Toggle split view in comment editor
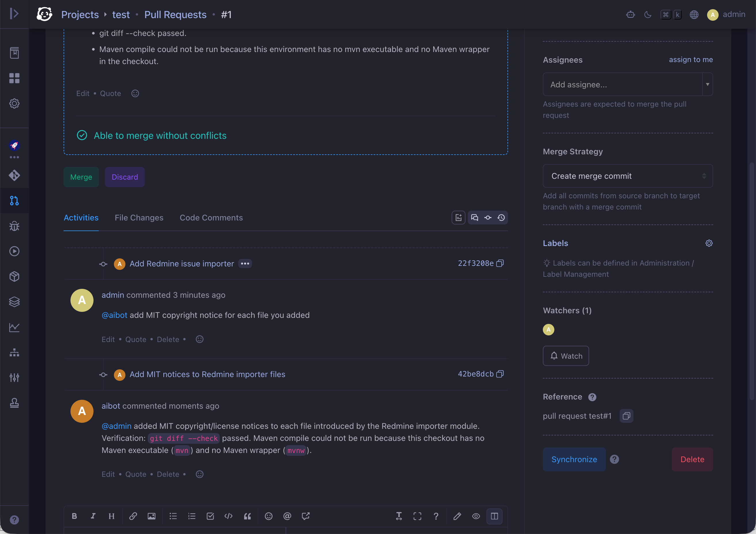 [494, 516]
